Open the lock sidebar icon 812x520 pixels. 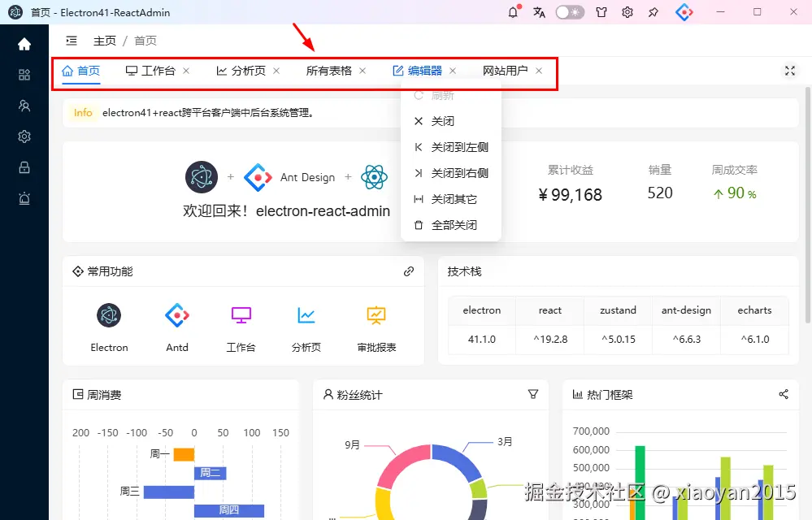(24, 167)
